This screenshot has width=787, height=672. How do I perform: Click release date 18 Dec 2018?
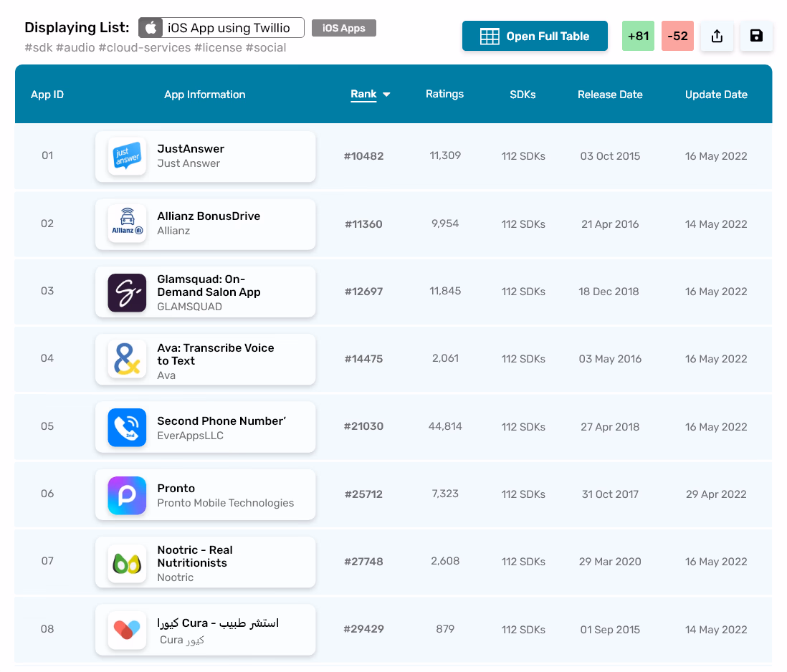pyautogui.click(x=609, y=292)
